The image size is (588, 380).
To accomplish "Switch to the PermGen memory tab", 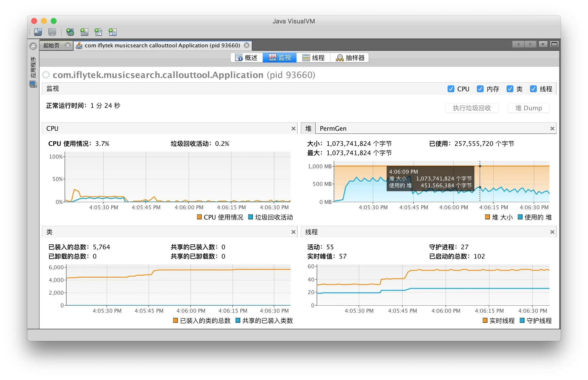I will [333, 129].
